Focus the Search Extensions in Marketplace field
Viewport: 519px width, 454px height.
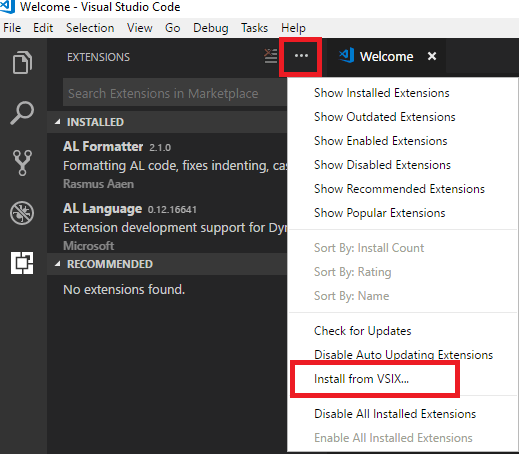(175, 93)
